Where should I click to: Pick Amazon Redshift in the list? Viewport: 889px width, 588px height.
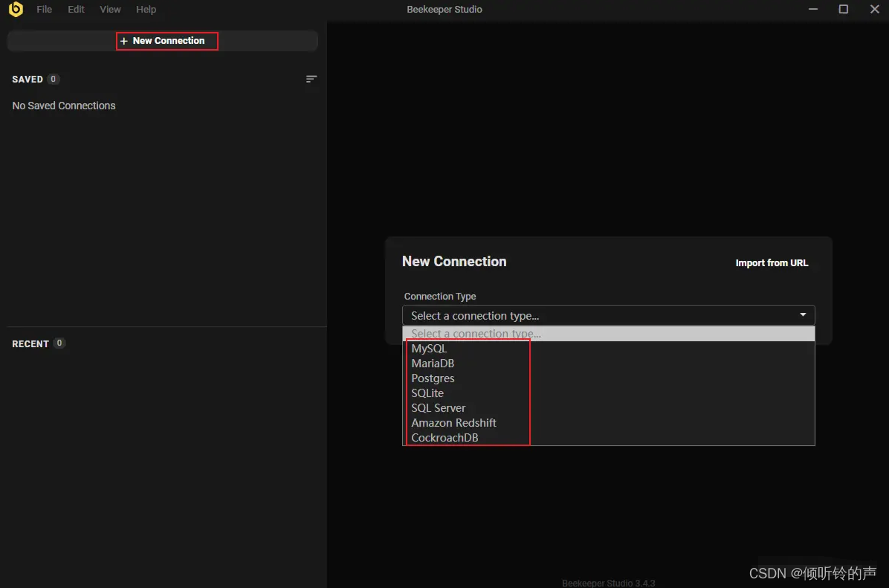click(x=608, y=422)
